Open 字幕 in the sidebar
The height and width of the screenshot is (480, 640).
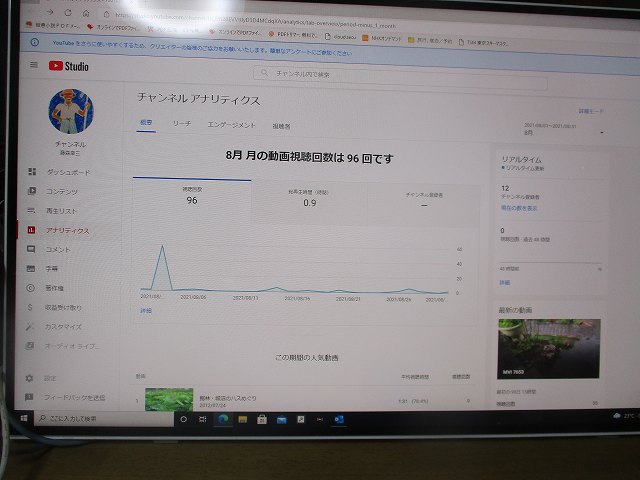point(52,269)
